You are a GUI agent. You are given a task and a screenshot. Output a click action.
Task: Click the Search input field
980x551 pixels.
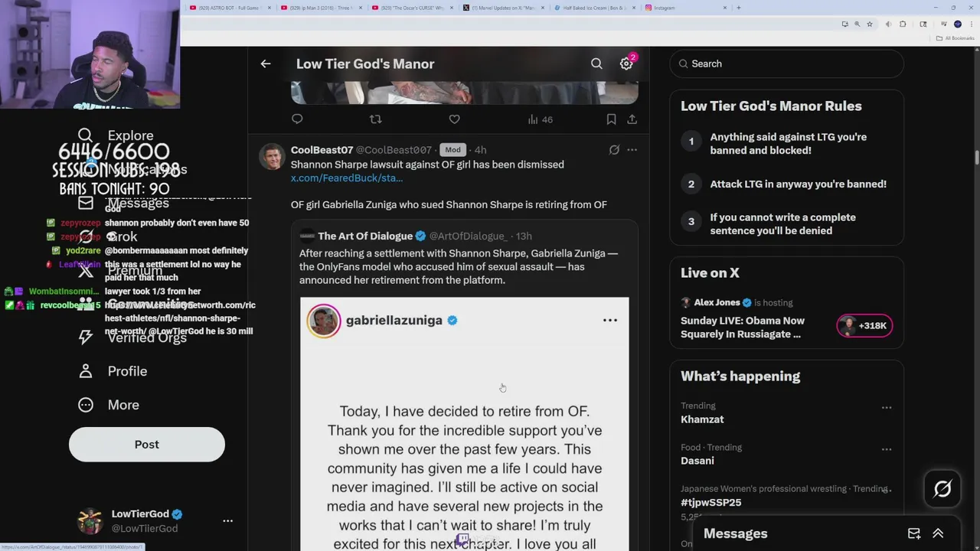point(786,64)
